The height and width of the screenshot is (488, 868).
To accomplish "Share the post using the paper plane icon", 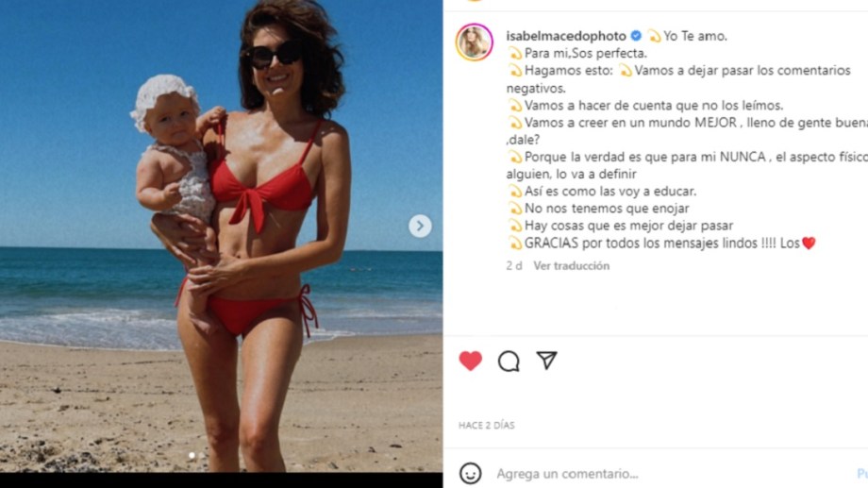I will [546, 361].
